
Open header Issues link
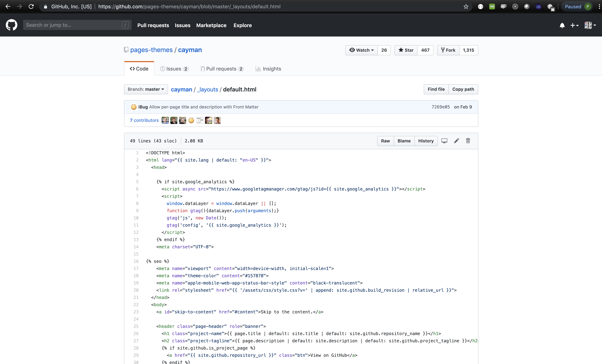click(183, 25)
